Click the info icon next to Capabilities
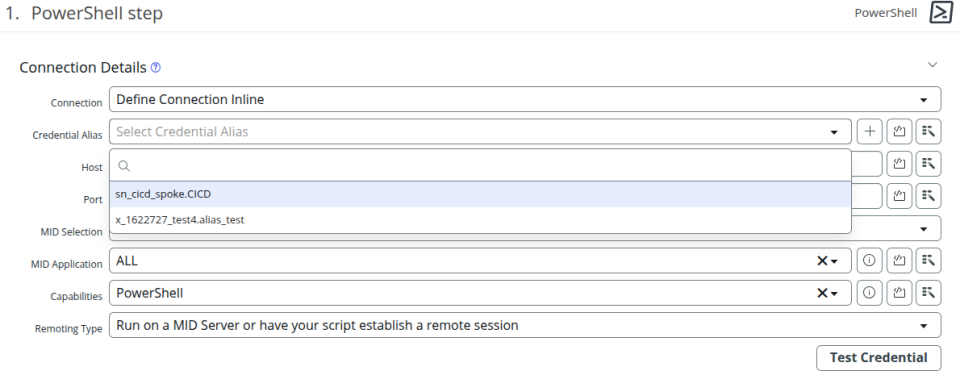This screenshot has height=371, width=960. [x=869, y=293]
